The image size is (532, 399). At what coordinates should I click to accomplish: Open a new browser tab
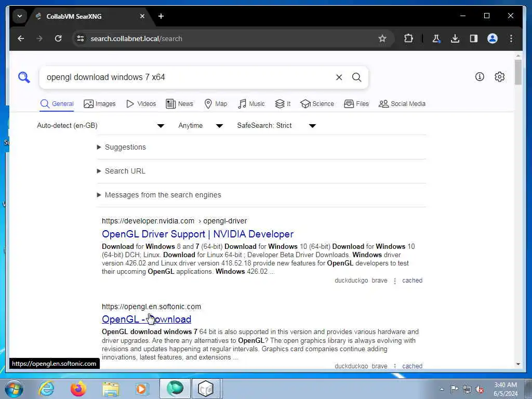(x=161, y=16)
